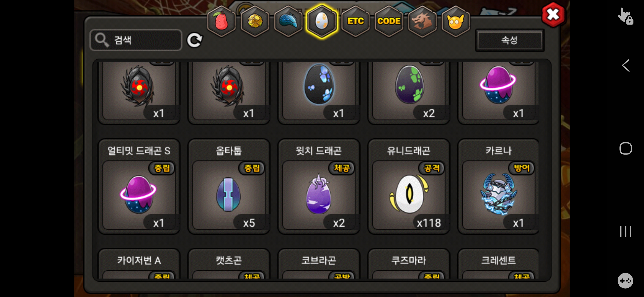This screenshot has width=644, height=297.
Task: Open the yellow owl face tab
Action: [x=456, y=21]
